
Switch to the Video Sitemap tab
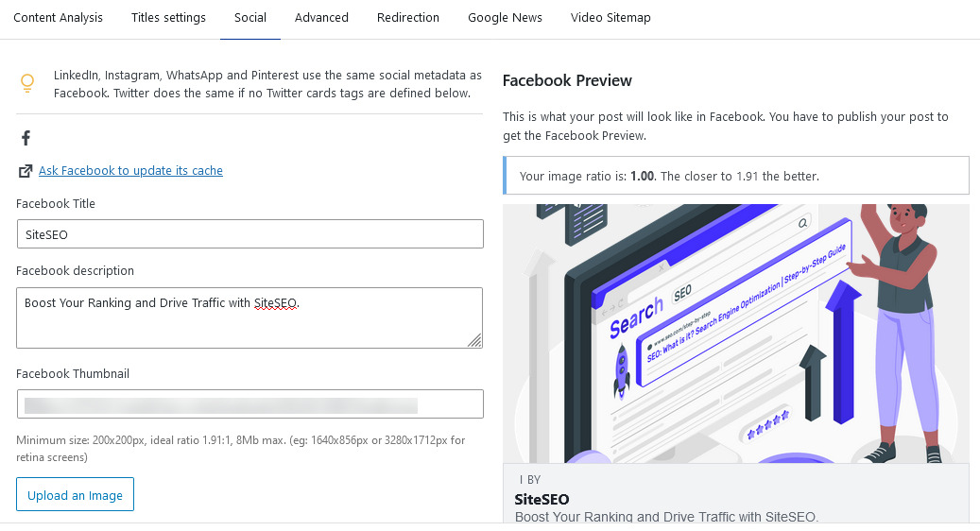point(610,18)
